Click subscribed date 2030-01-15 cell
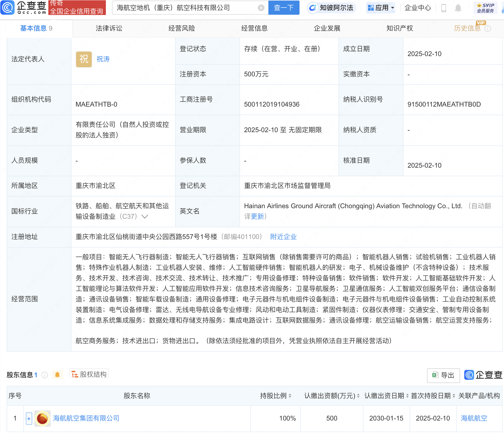Screen dimensions: 504x433 386,418
